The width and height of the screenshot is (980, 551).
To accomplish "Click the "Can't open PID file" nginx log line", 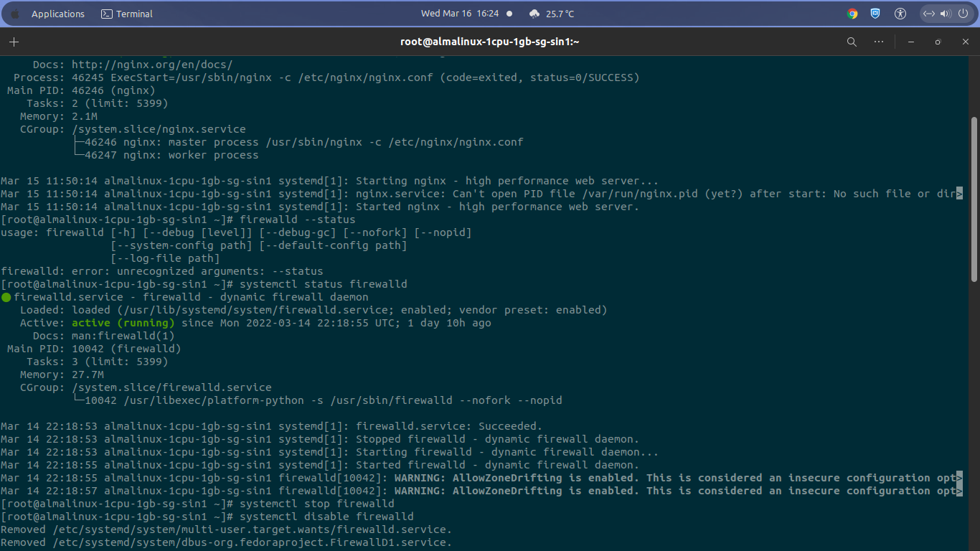I will 481,194.
